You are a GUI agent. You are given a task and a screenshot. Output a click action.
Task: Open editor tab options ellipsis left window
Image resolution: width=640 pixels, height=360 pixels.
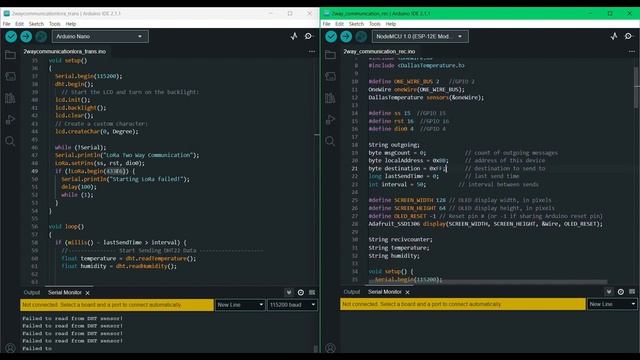coord(312,51)
